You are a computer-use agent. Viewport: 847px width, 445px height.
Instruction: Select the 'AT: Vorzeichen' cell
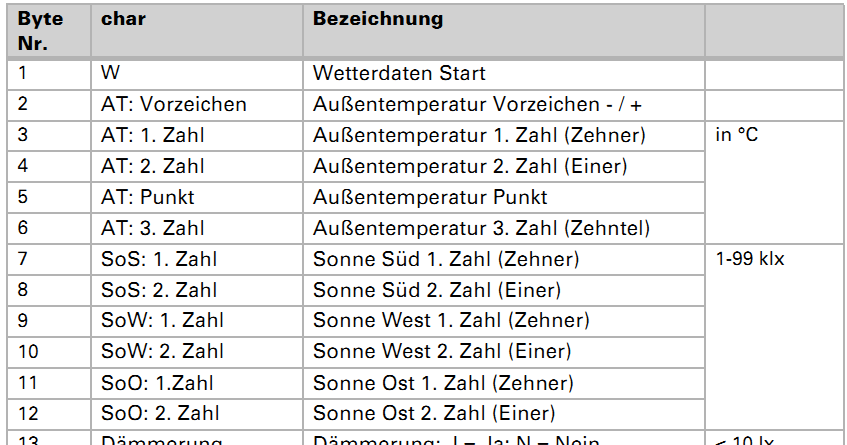(173, 104)
